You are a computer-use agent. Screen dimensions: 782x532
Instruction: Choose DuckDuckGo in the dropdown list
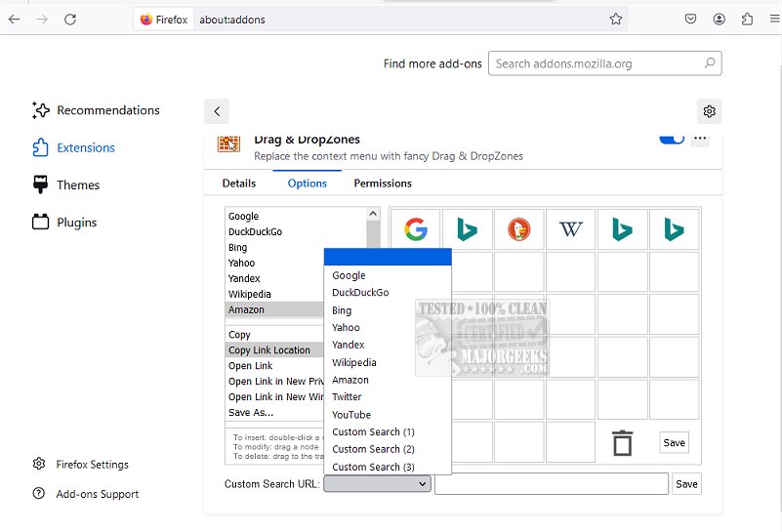click(388, 293)
